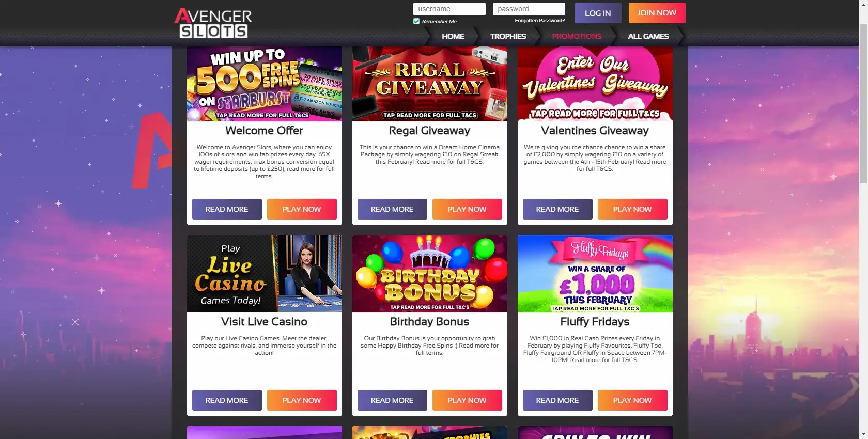Open the Birthday Bonus balloons banner
This screenshot has height=439, width=868.
pos(430,274)
